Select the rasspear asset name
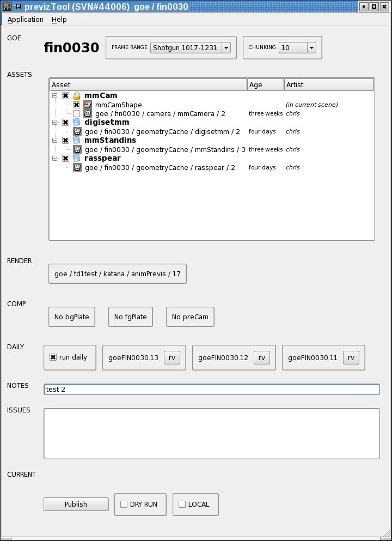Image resolution: width=392 pixels, height=541 pixels. 102,159
